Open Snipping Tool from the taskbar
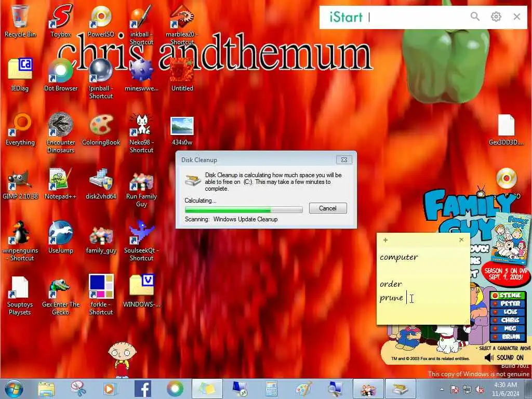The image size is (532, 399). pos(78,389)
